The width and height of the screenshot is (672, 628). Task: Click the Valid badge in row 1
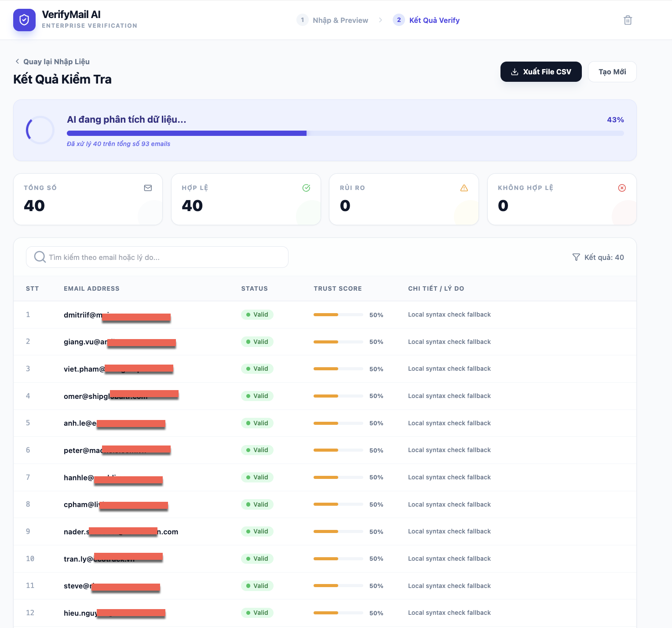[x=257, y=314]
